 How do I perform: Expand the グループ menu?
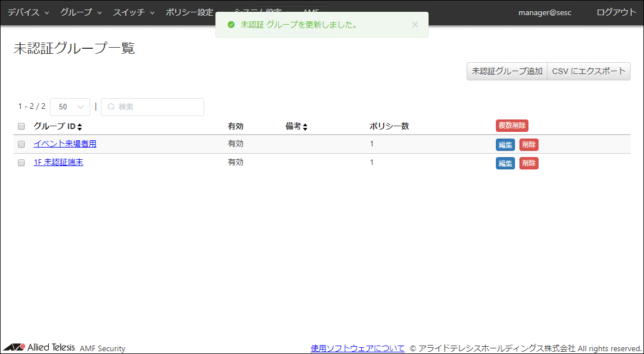tap(81, 12)
